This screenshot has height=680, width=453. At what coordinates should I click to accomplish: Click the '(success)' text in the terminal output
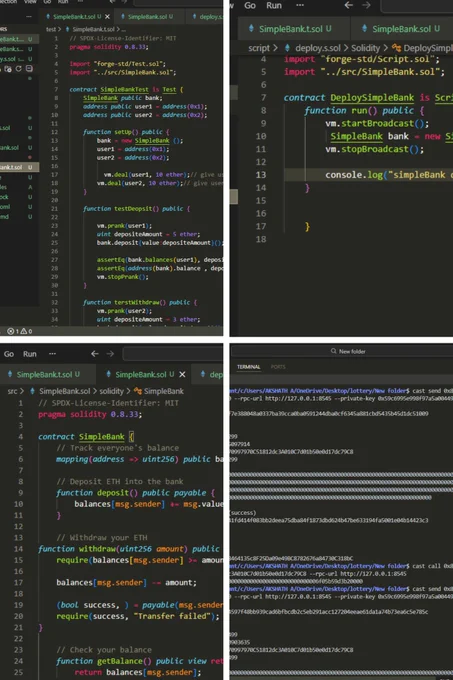click(x=243, y=513)
